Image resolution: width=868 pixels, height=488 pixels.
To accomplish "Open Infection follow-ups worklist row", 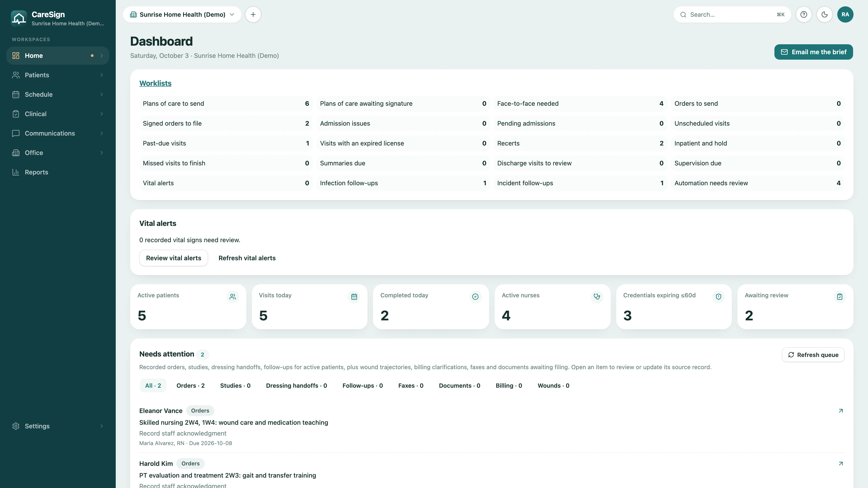I will [x=403, y=183].
